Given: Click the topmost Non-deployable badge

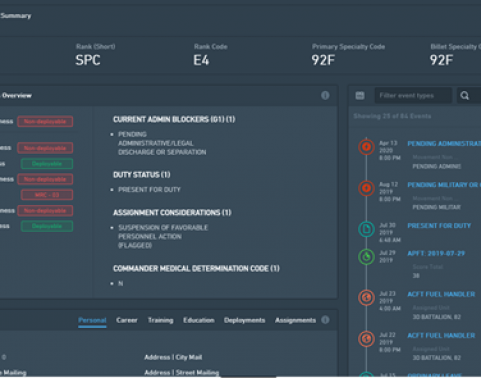Looking at the screenshot, I should [x=45, y=122].
